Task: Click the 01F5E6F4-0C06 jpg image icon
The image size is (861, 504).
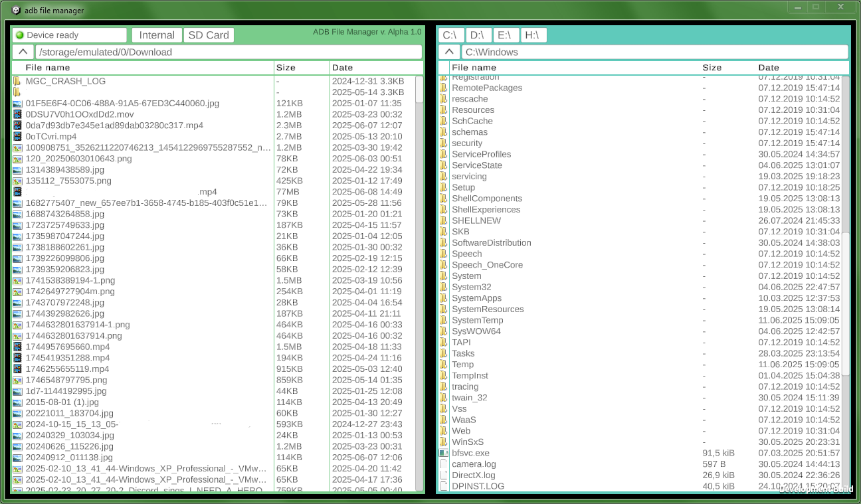Action: (17, 104)
